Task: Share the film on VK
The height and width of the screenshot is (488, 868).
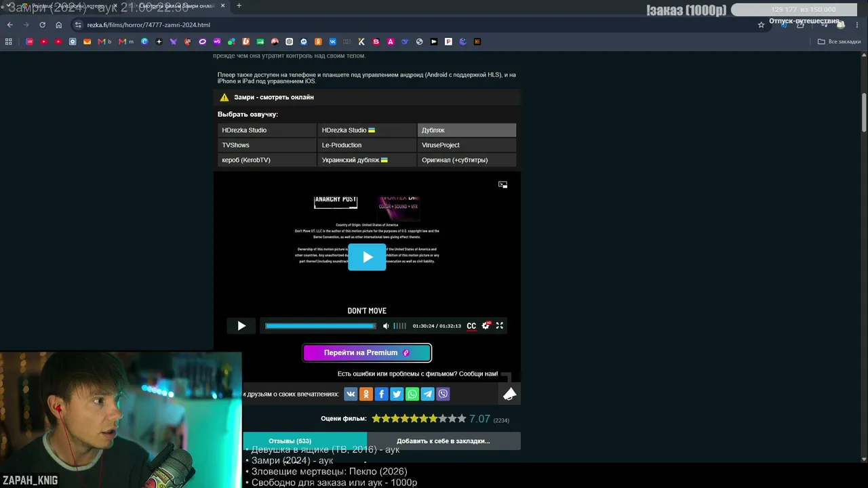Action: [351, 394]
